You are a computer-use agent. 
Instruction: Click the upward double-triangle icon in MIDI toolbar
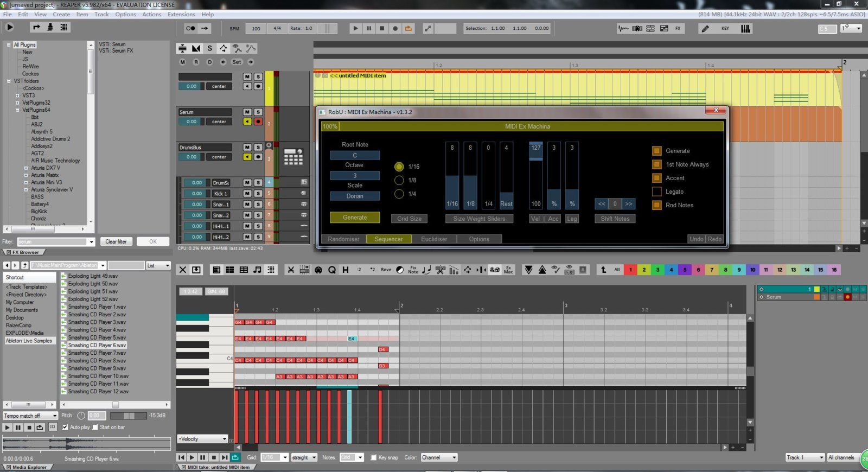[542, 270]
